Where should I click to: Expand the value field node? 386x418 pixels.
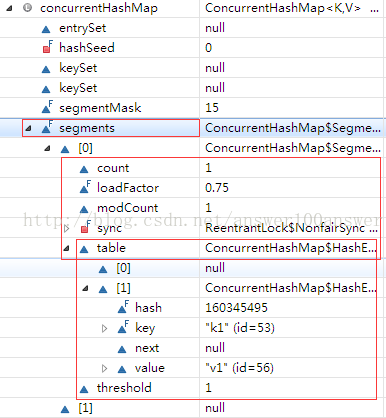[104, 368]
